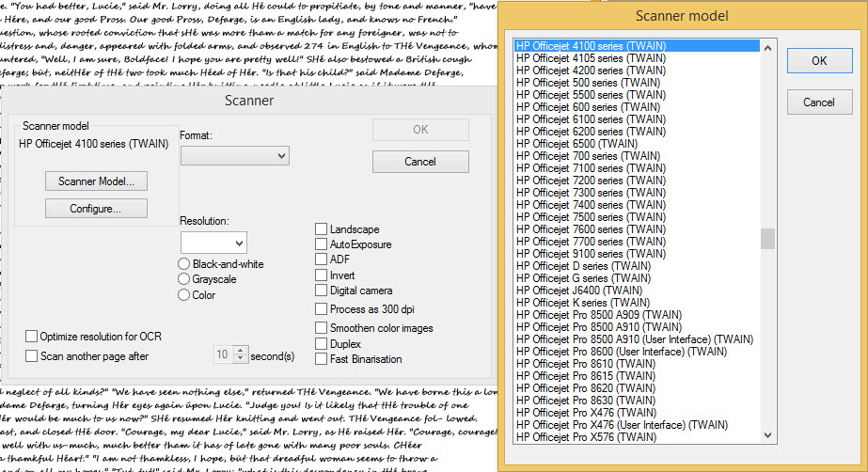Select Grayscale radio button

[x=183, y=279]
